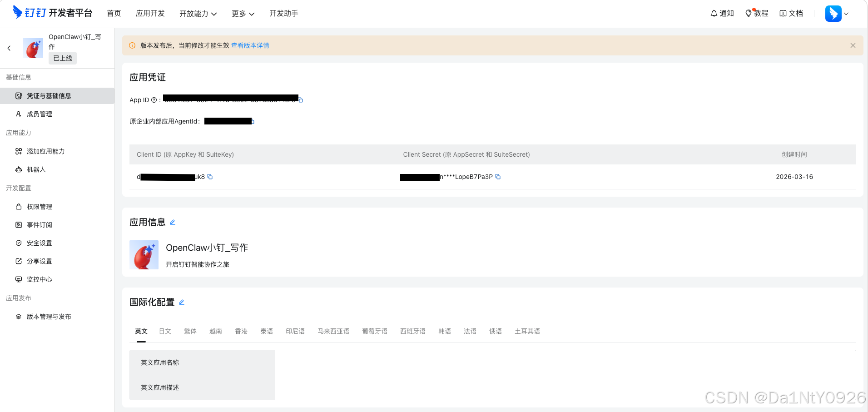
Task: Close the version notice banner
Action: point(853,45)
